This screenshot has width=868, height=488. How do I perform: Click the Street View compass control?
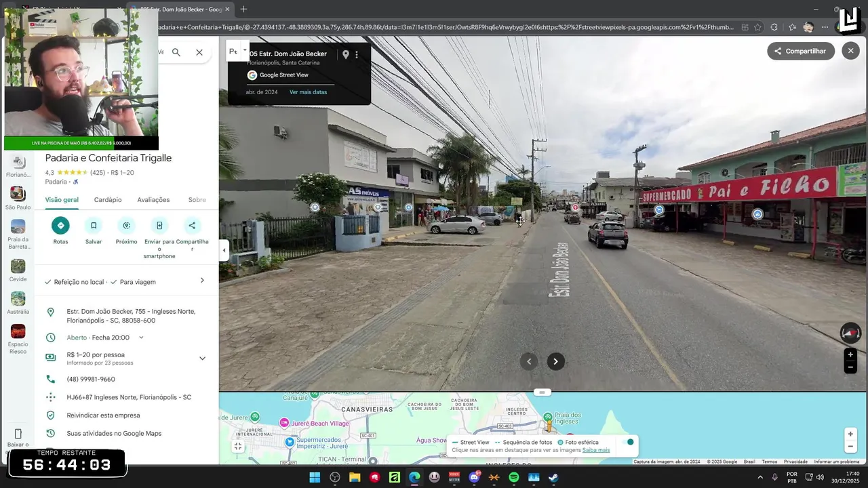coord(850,333)
